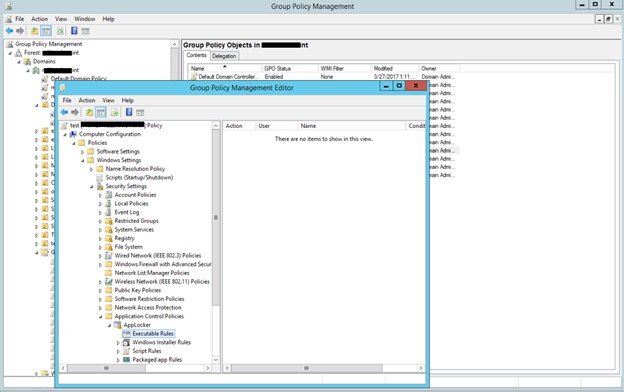Toggle action pane icon in Group Policy Management toolbar
Image resolution: width=624 pixels, height=392 pixels.
tap(85, 31)
